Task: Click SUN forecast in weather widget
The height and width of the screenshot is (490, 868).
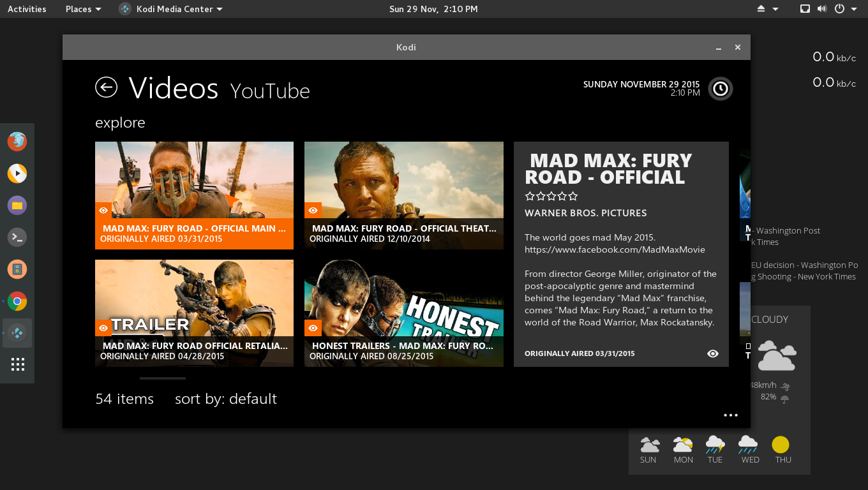Action: point(648,450)
